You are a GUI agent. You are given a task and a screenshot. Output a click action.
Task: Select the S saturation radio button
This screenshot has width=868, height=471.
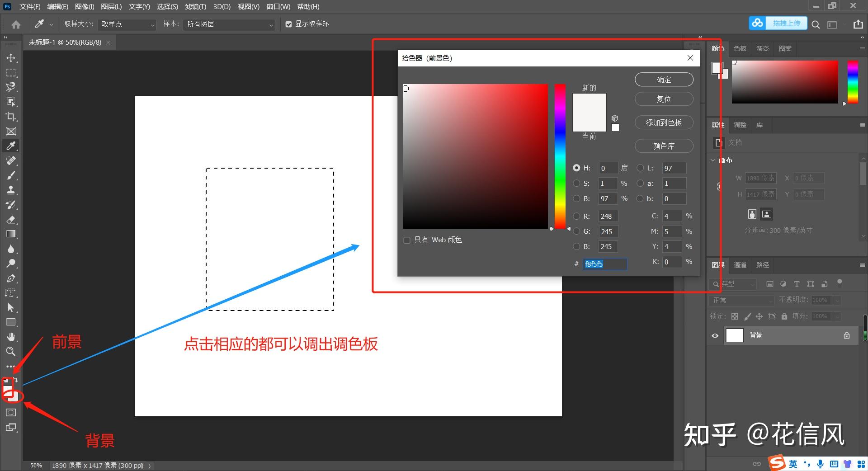(576, 184)
